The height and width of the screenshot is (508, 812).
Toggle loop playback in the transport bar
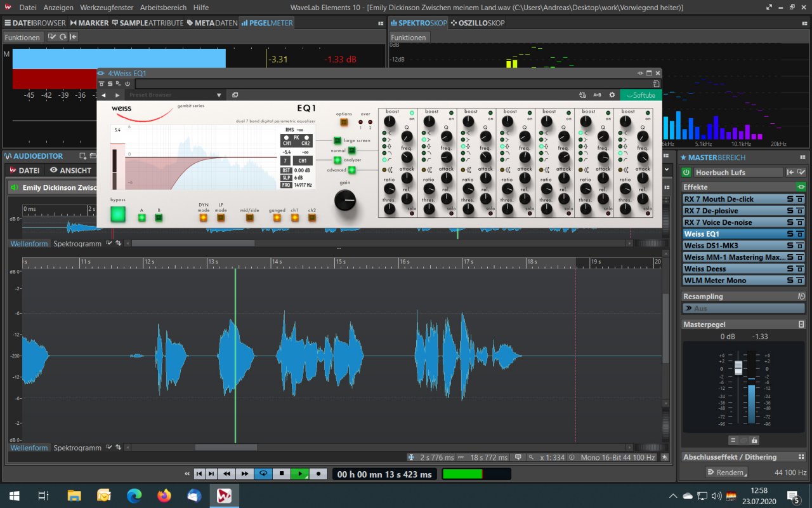[263, 474]
